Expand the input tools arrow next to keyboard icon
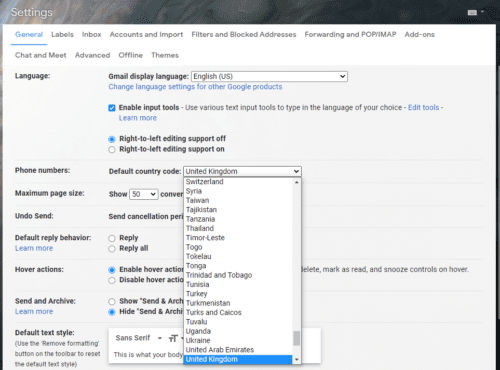The width and height of the screenshot is (500, 370). 482,12
